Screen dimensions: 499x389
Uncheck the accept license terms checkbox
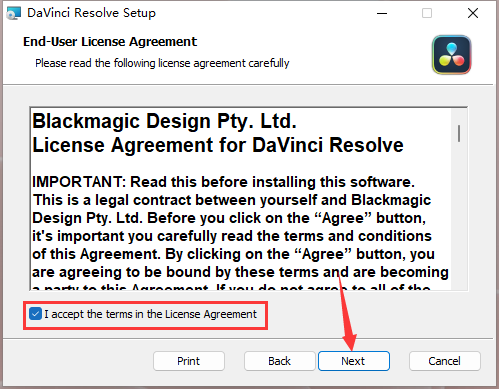[35, 314]
